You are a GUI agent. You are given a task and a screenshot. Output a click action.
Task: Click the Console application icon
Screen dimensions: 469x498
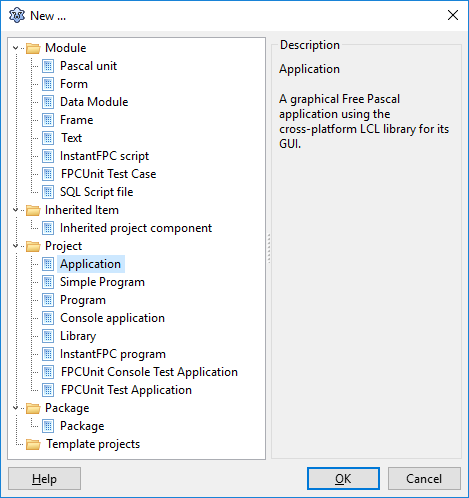[48, 318]
